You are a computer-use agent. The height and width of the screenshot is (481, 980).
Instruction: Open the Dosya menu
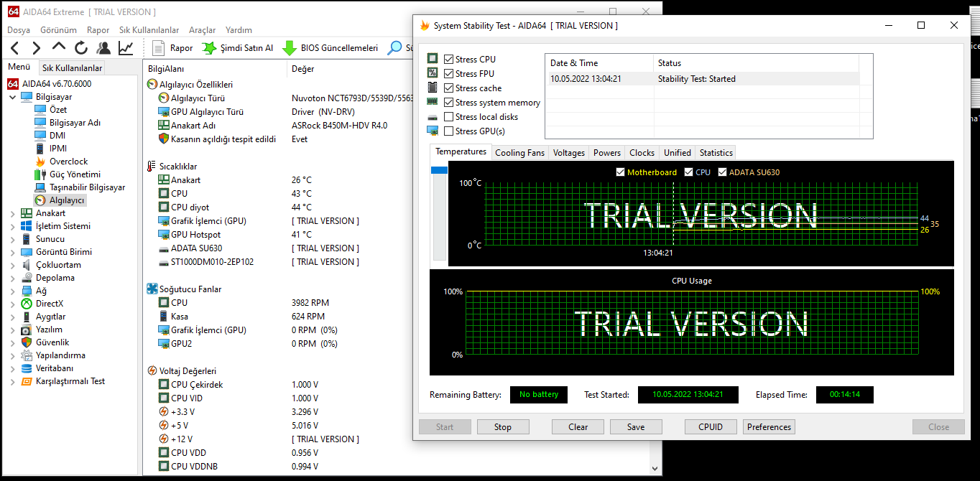[x=19, y=30]
